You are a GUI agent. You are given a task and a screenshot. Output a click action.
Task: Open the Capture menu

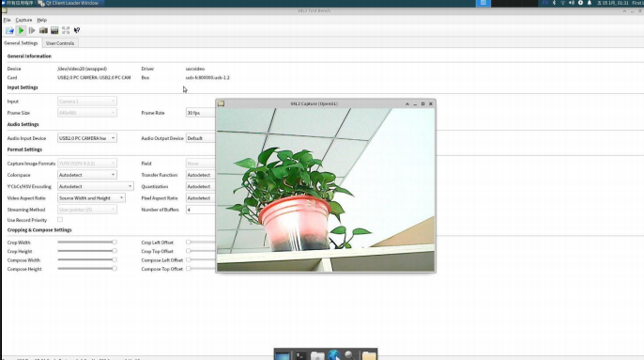pyautogui.click(x=23, y=20)
